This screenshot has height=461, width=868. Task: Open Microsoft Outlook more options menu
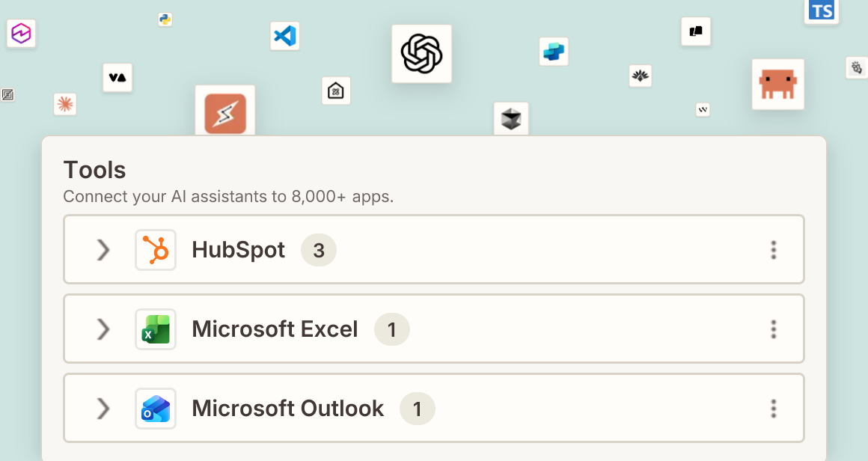click(x=773, y=409)
